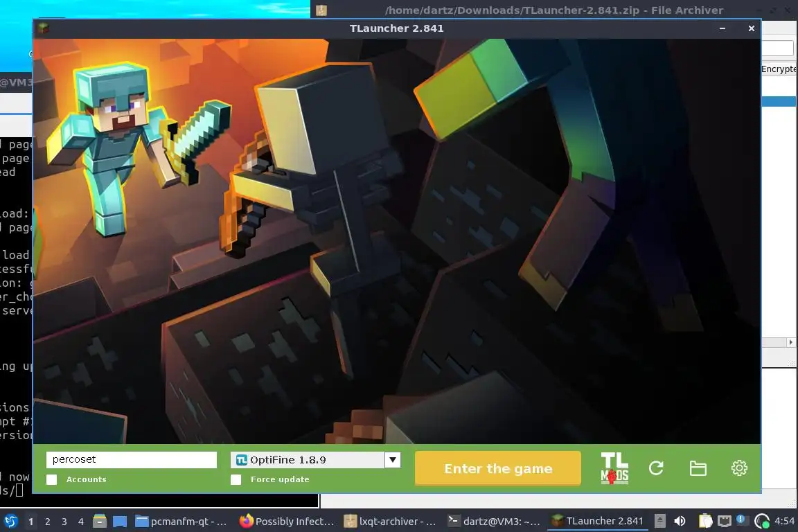Switch to virtual desktop 1
798x532 pixels.
coord(31,522)
